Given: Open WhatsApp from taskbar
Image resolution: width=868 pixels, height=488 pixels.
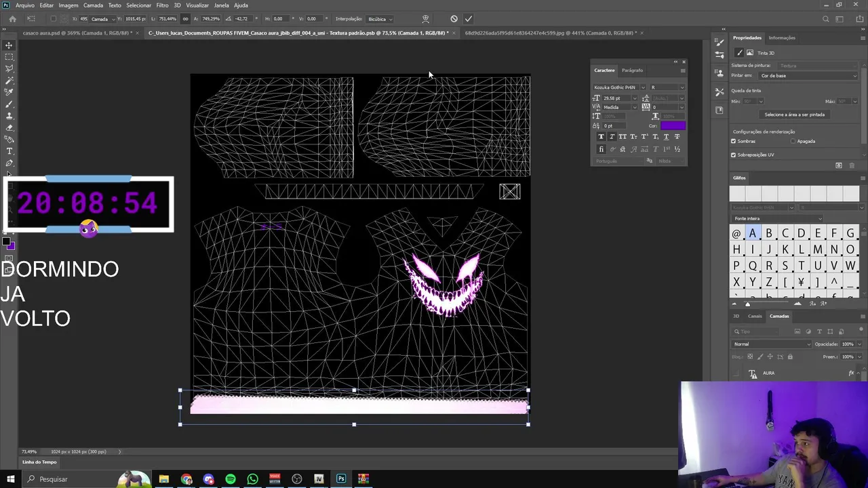Looking at the screenshot, I should (252, 479).
